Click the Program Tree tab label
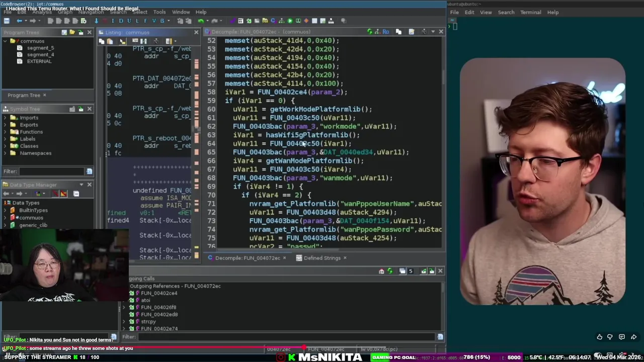 24,95
